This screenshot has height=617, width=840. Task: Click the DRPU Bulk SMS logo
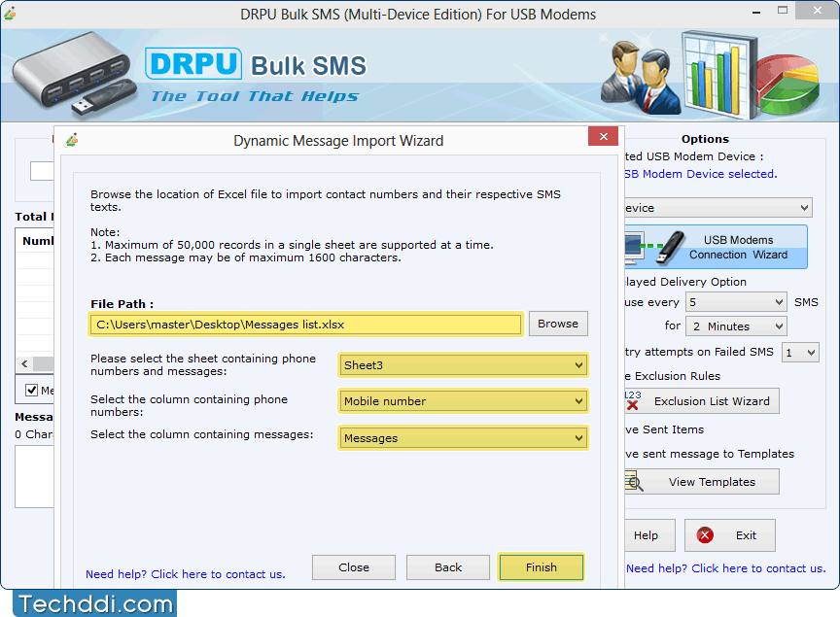pyautogui.click(x=256, y=65)
